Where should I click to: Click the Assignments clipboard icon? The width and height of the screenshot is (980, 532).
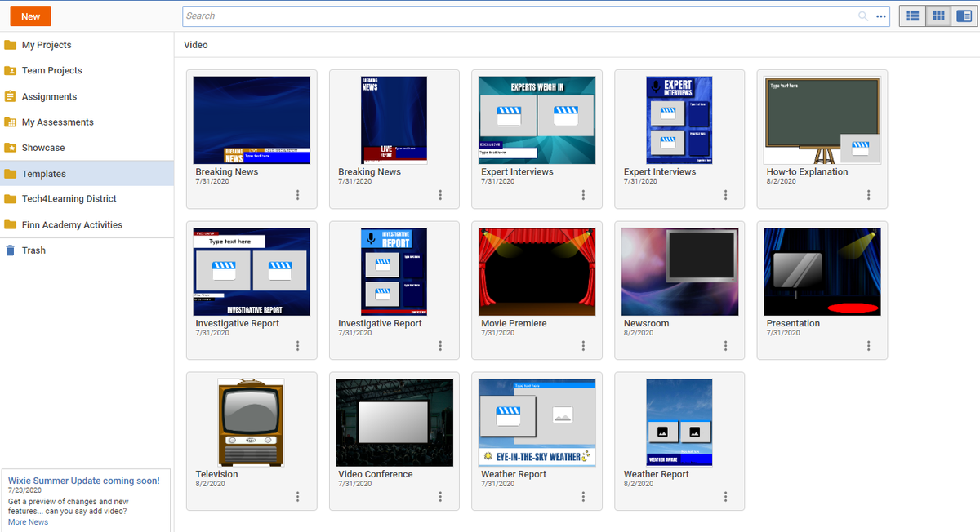11,96
